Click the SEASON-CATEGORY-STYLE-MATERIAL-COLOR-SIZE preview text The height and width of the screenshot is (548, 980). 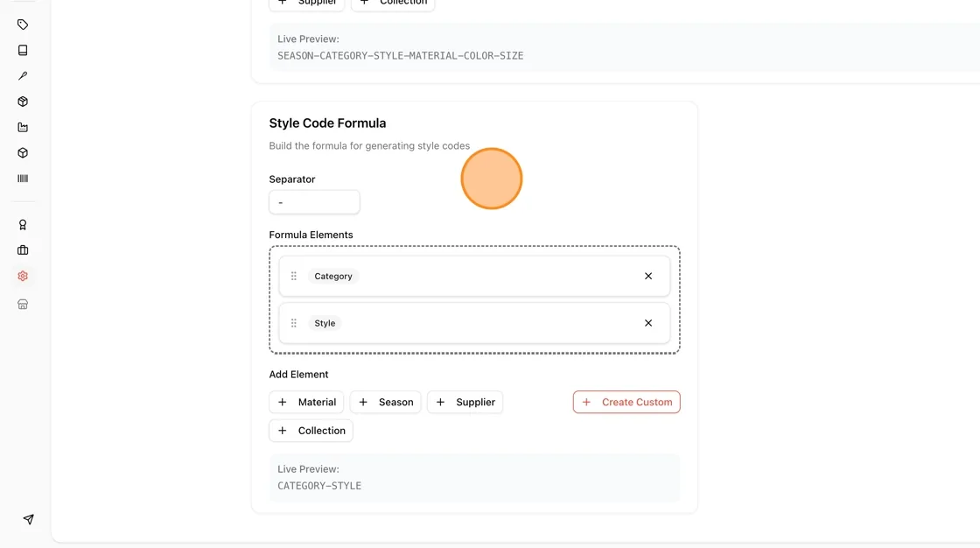pos(401,56)
